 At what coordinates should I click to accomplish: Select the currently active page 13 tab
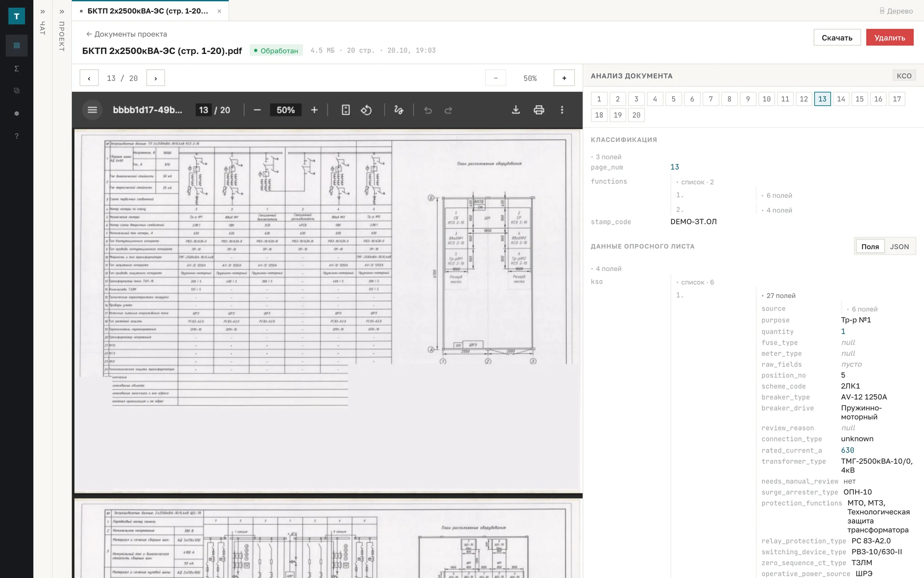coord(822,99)
